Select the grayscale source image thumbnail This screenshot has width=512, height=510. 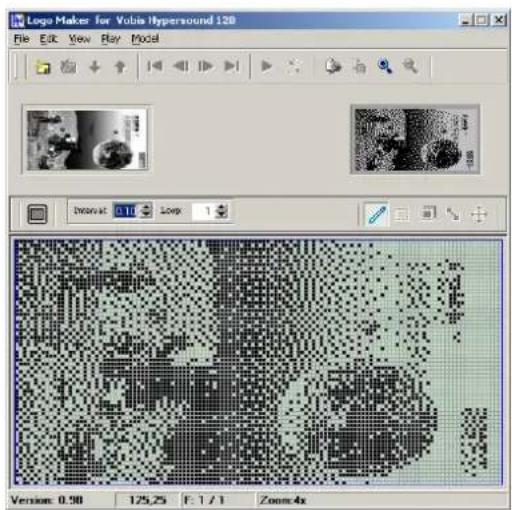coord(87,140)
